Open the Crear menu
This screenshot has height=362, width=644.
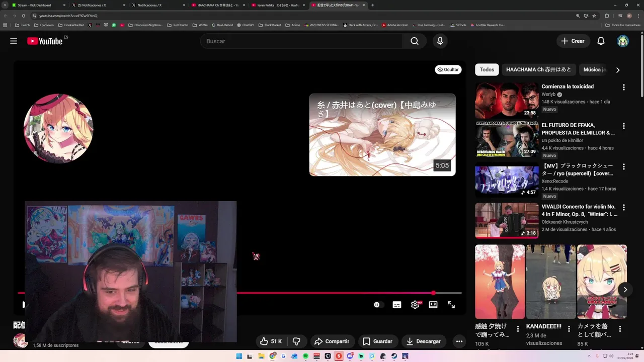point(573,41)
